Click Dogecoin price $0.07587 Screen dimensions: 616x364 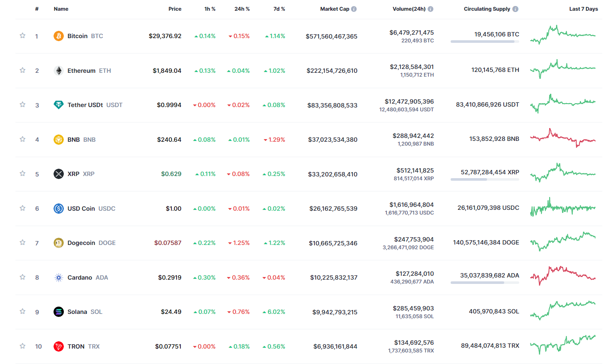[x=168, y=243]
